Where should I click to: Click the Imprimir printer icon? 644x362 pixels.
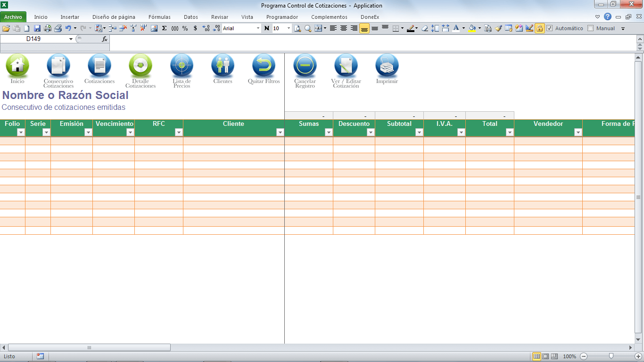(387, 66)
